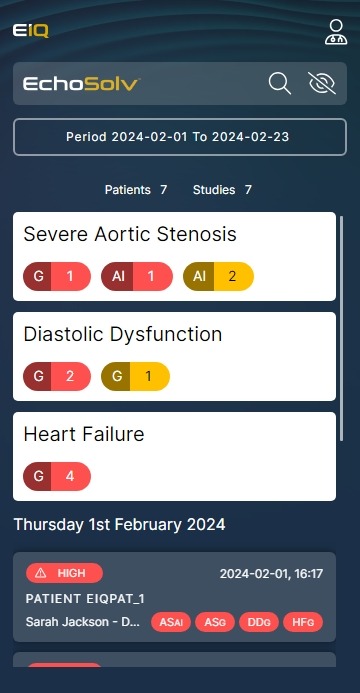The image size is (360, 693).
Task: Click the EchoSolv logo
Action: 82,84
